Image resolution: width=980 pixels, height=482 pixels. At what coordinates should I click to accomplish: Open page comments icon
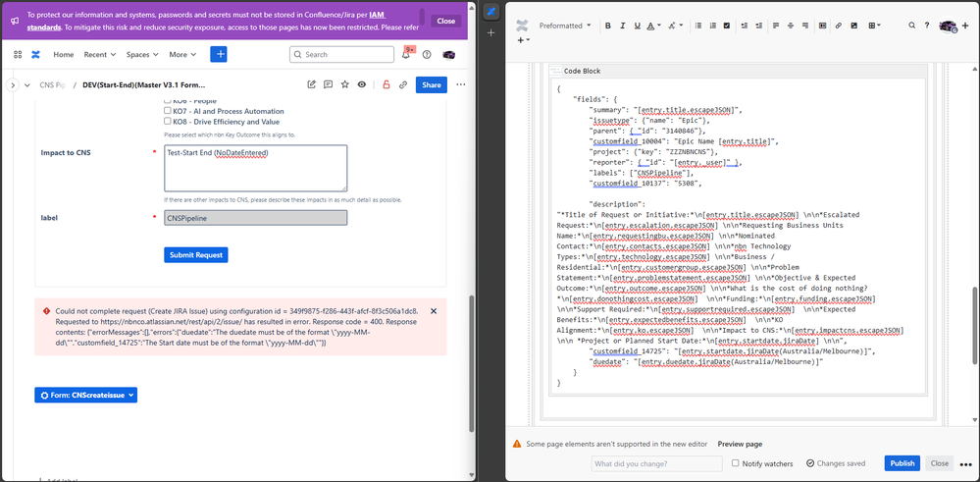(328, 85)
